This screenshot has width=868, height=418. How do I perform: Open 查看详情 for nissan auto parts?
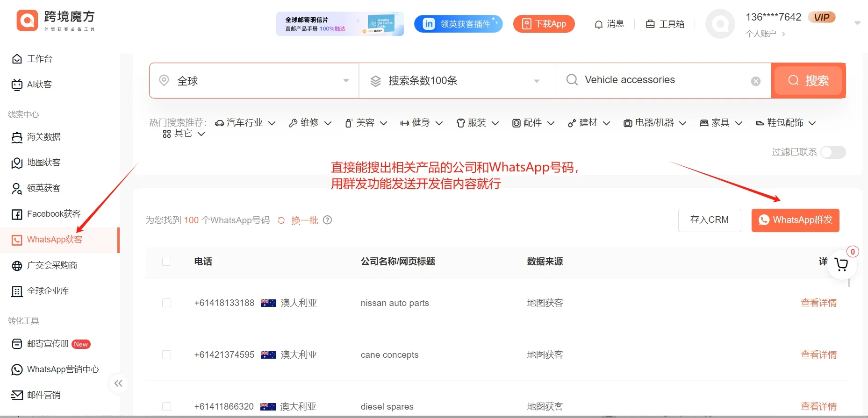(818, 303)
